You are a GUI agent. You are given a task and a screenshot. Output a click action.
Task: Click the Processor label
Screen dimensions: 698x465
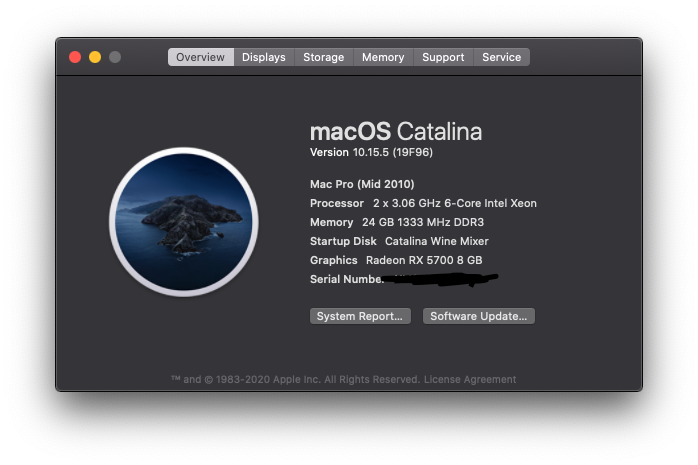337,203
